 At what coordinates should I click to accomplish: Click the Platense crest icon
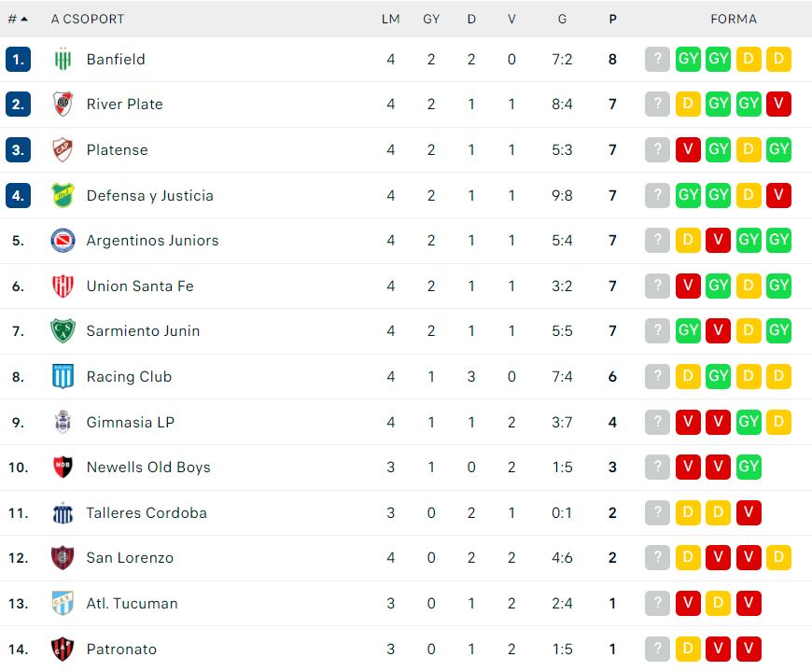tap(63, 149)
